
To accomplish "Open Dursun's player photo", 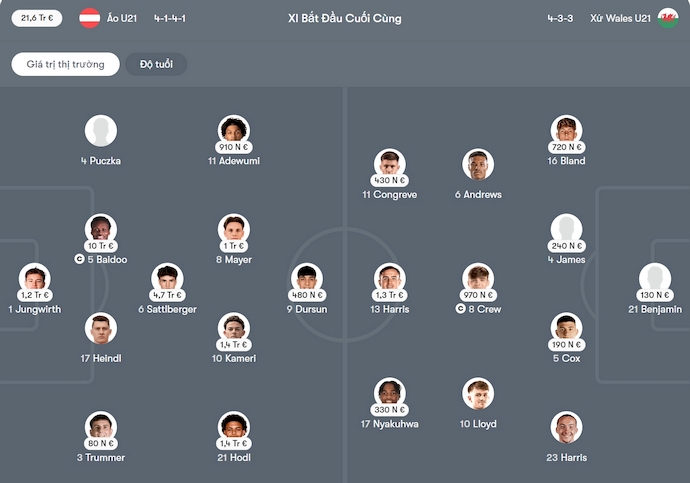I will pyautogui.click(x=307, y=278).
